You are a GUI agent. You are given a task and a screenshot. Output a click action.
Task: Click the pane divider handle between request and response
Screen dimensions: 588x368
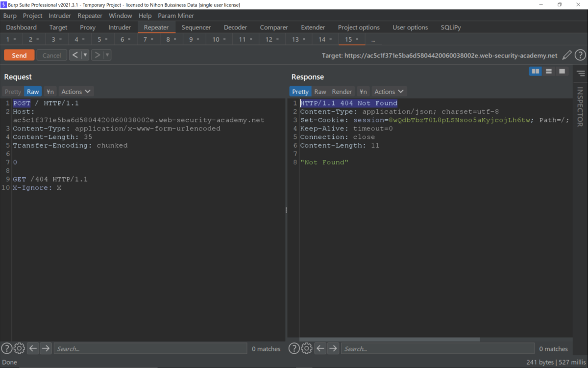(x=286, y=210)
